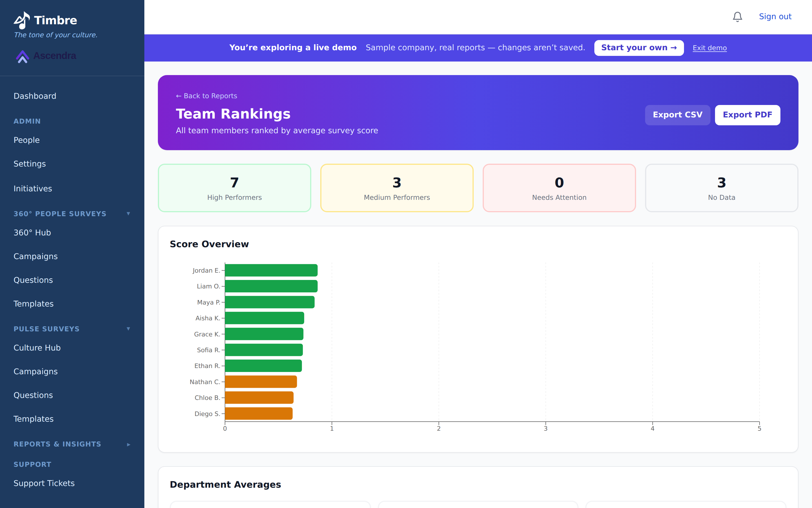
Task: Select the Needs Attention summary card
Action: pyautogui.click(x=559, y=188)
